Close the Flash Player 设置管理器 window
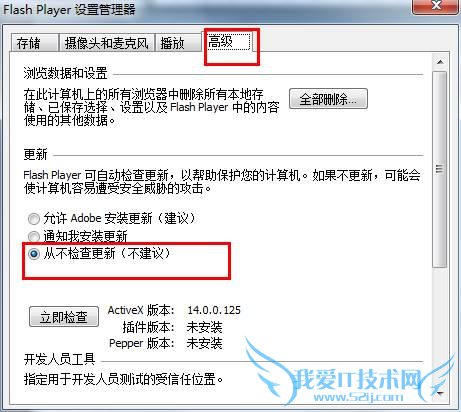 tap(436, 5)
